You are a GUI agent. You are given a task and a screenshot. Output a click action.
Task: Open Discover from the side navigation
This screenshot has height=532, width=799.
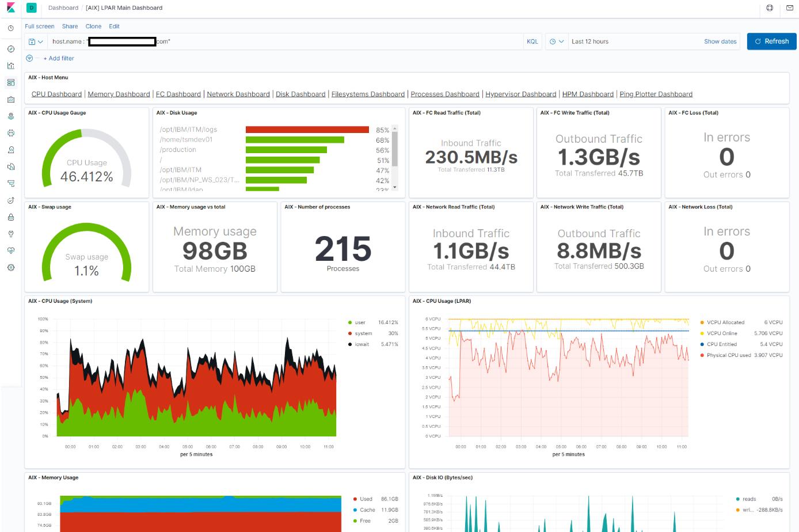11,49
